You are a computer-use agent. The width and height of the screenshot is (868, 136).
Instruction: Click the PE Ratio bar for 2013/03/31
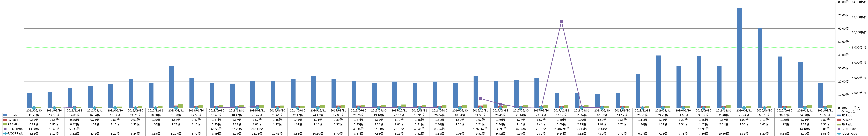pyautogui.click(x=172, y=87)
